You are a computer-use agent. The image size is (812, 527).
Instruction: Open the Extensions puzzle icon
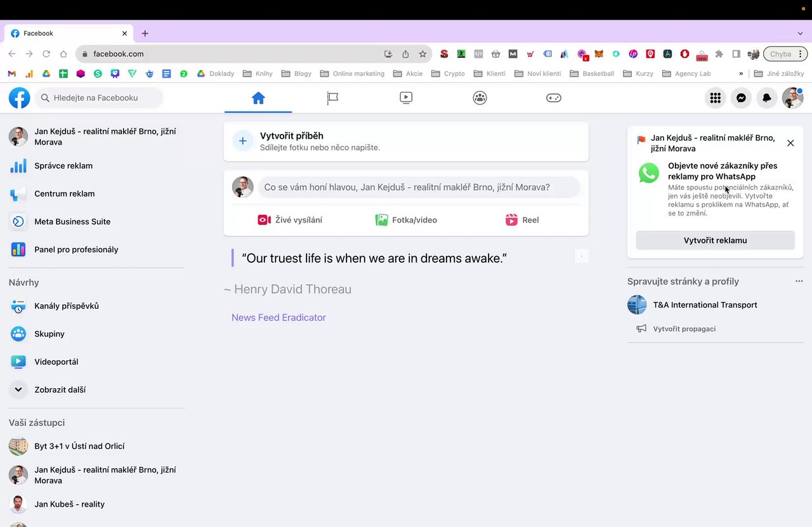pyautogui.click(x=719, y=54)
